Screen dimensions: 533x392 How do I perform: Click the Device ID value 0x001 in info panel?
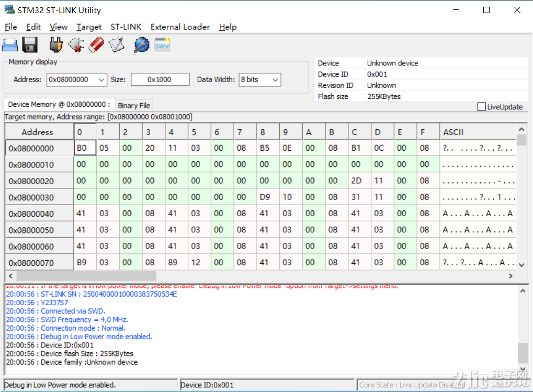pyautogui.click(x=377, y=74)
